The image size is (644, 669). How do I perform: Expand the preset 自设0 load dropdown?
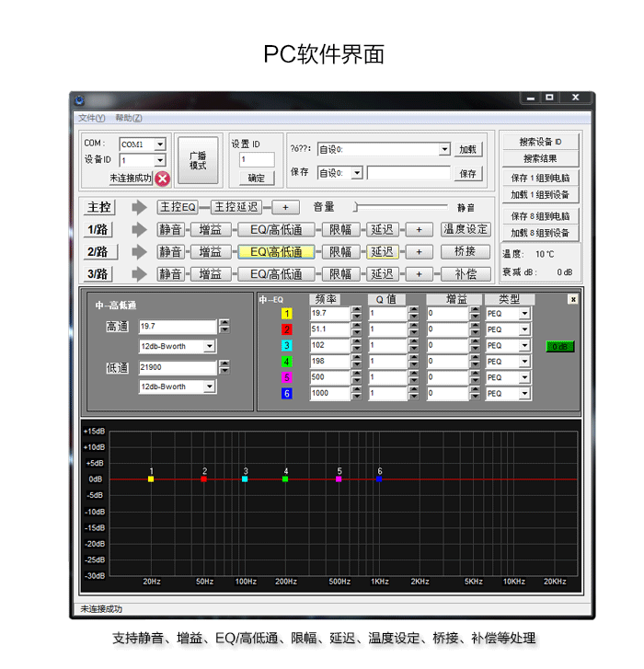point(444,149)
